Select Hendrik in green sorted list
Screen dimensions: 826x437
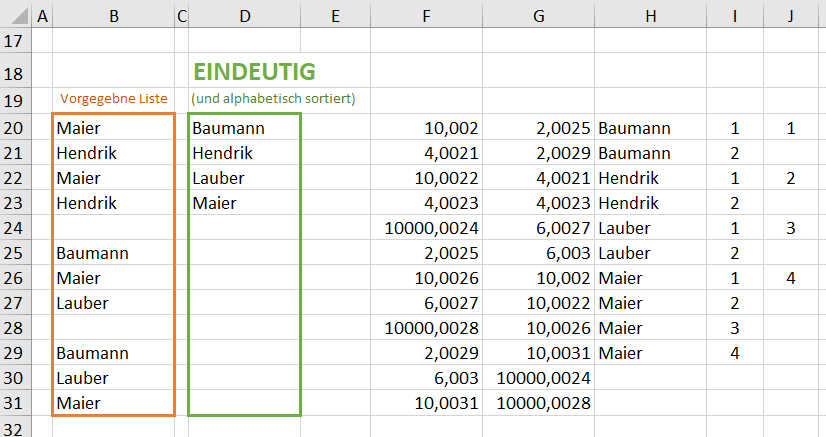[245, 153]
